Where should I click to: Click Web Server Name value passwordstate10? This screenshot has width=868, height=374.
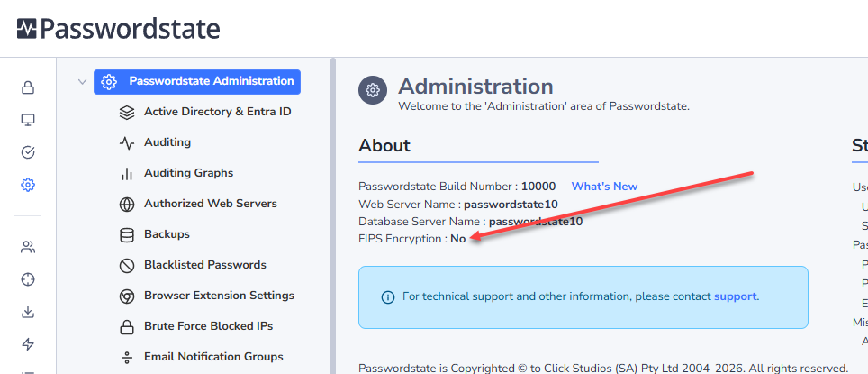click(511, 204)
